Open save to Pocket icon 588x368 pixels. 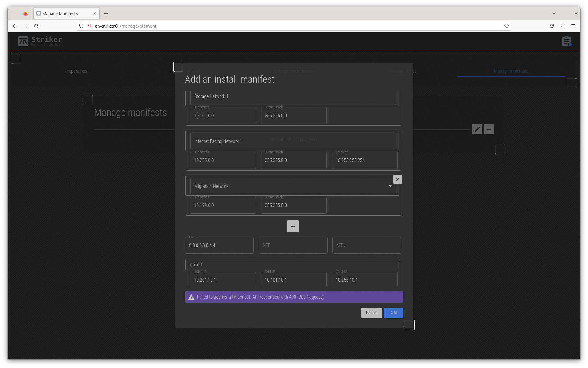click(552, 26)
